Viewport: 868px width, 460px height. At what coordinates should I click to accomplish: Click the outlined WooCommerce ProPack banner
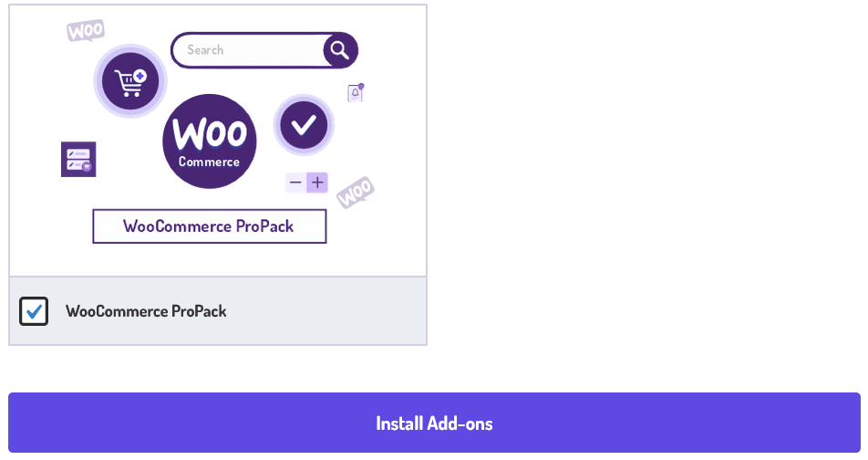tap(210, 226)
